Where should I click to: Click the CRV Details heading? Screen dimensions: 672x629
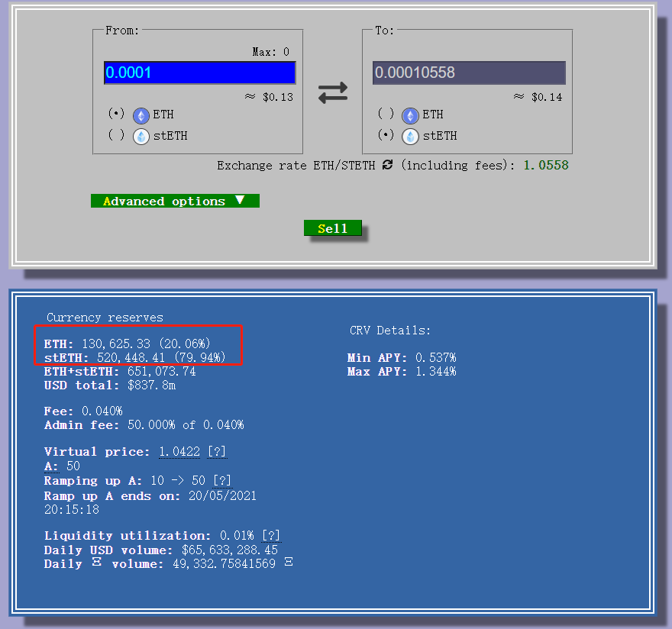390,331
